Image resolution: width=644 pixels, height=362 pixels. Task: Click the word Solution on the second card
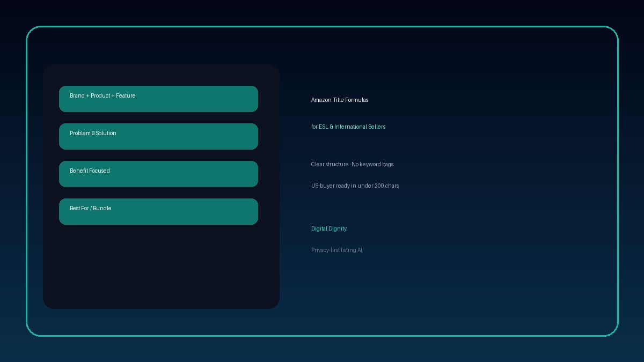[106, 133]
